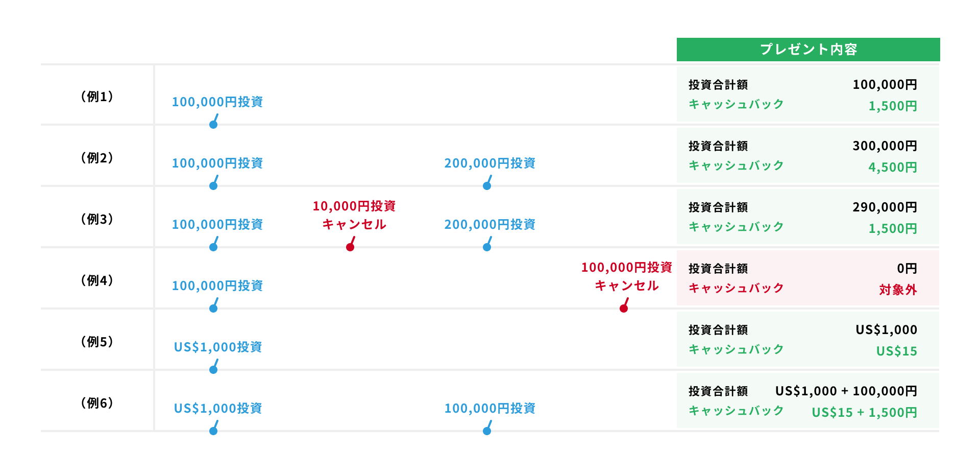Click US$15 + 1,500円 cashback value
Image resolution: width=980 pixels, height=475 pixels.
[x=864, y=413]
